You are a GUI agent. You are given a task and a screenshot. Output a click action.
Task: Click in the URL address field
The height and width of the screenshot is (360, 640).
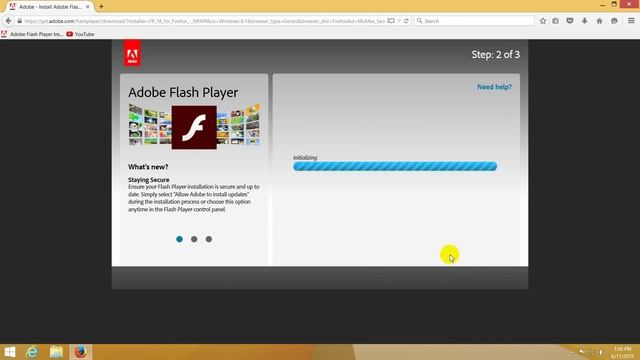pyautogui.click(x=204, y=21)
